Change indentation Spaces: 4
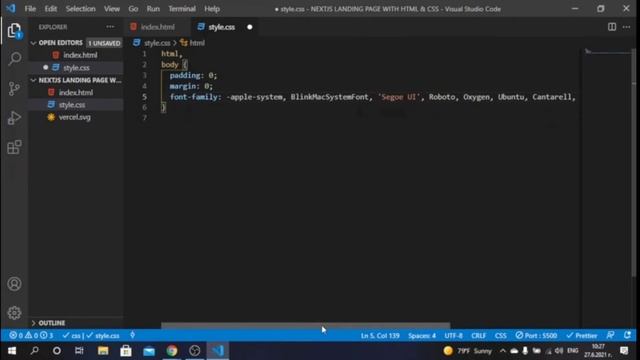Viewport: 640px width, 360px height. pyautogui.click(x=422, y=336)
